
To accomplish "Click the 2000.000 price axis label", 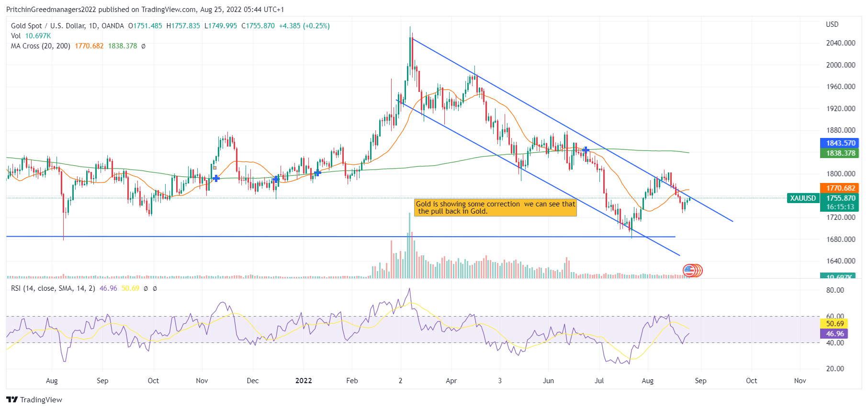I will pyautogui.click(x=841, y=65).
